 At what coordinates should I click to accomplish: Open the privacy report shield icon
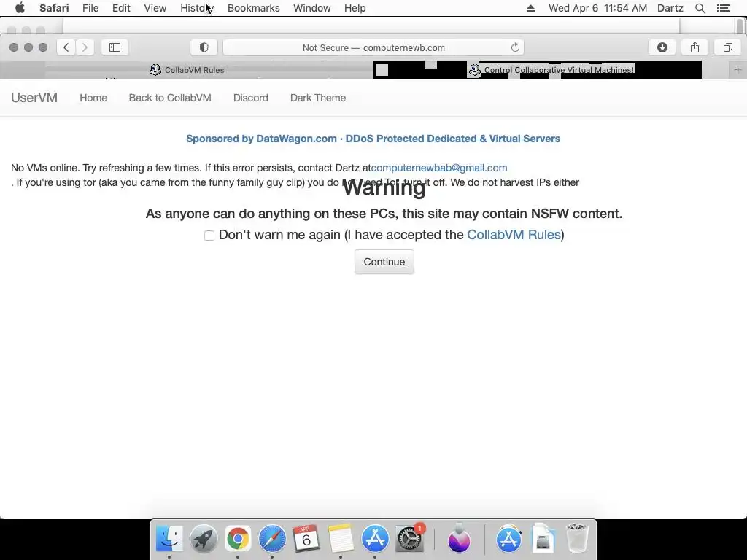pos(204,47)
